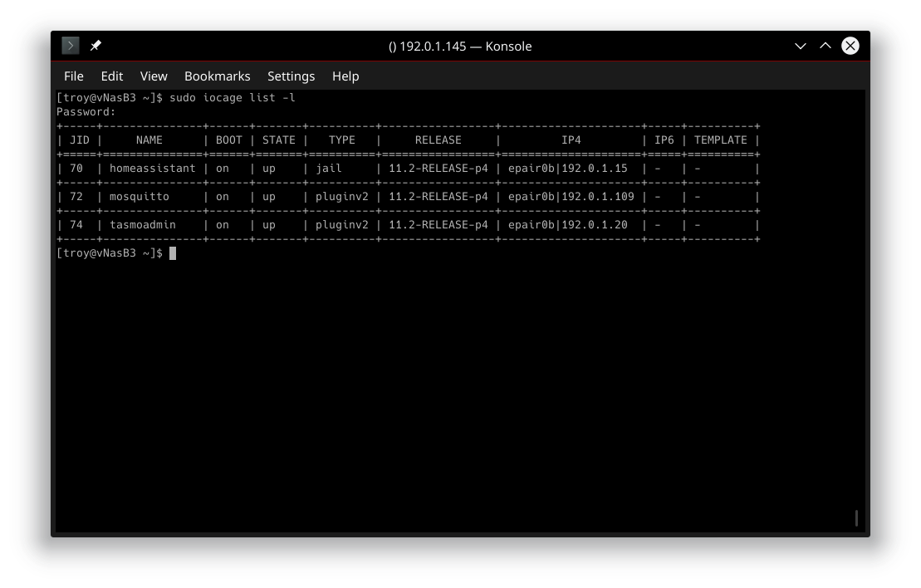The width and height of the screenshot is (921, 588).
Task: Minimize Konsole with the down chevron
Action: (800, 46)
